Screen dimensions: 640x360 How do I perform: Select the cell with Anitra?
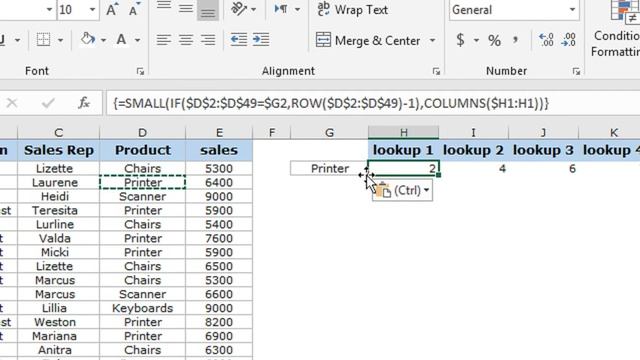(x=59, y=350)
